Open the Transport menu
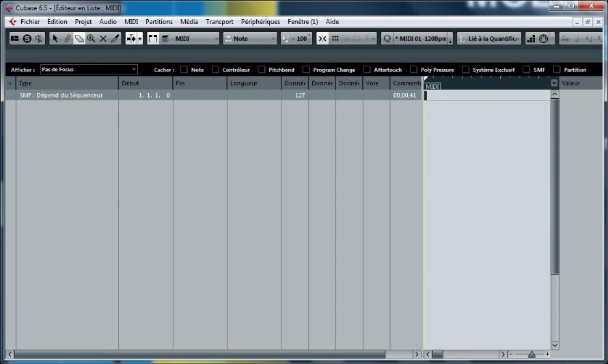This screenshot has height=364, width=608. point(219,22)
